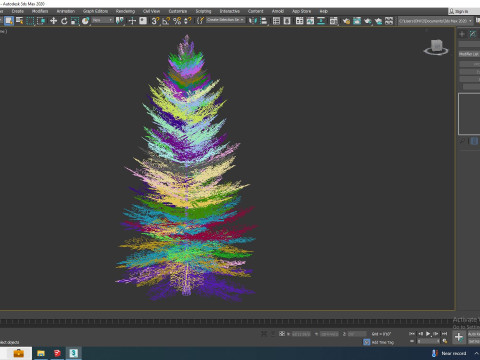Viewport: 480px width, 360px height.
Task: Toggle Spinner Snap
Action: [x=188, y=21]
